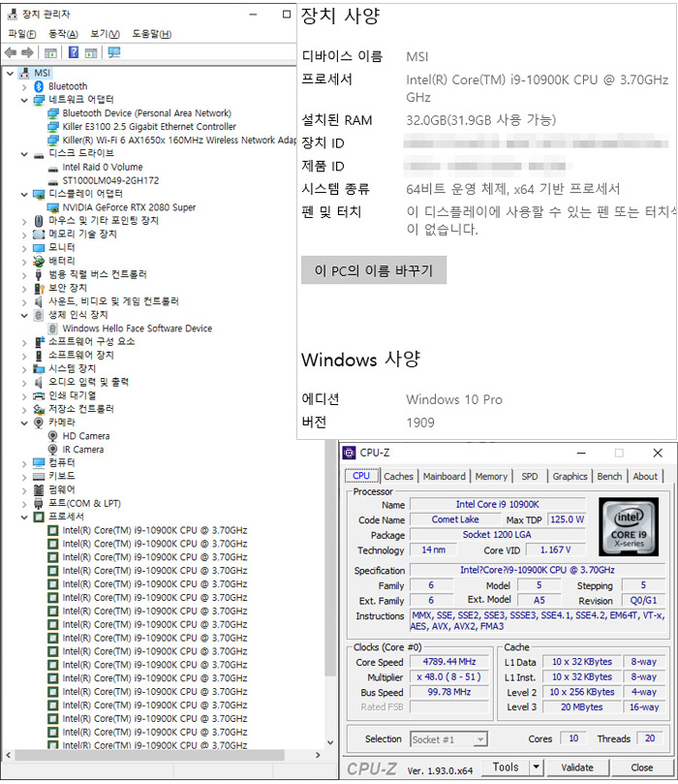
Task: Click the vertical scrollbar down arrow
Action: pos(329,743)
